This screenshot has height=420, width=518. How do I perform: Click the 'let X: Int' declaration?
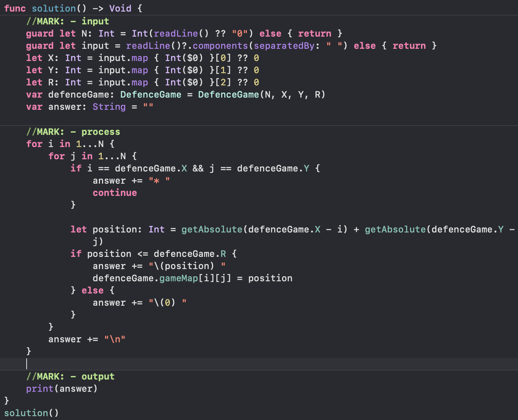coord(142,58)
